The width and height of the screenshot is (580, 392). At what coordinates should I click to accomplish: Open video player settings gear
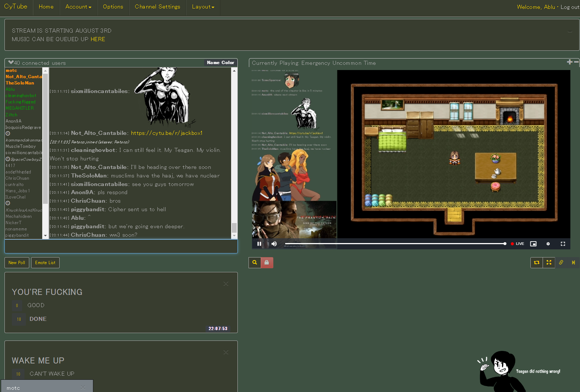pyautogui.click(x=548, y=244)
